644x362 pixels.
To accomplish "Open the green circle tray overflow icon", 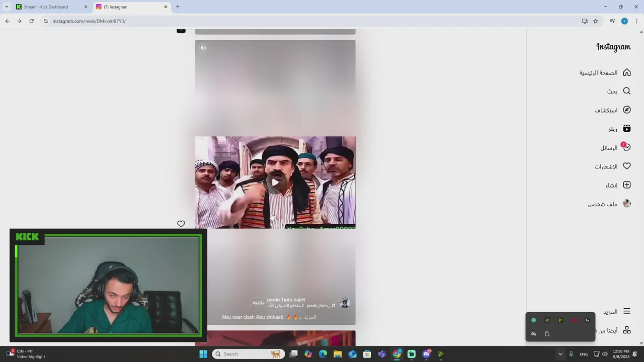I will pyautogui.click(x=534, y=320).
